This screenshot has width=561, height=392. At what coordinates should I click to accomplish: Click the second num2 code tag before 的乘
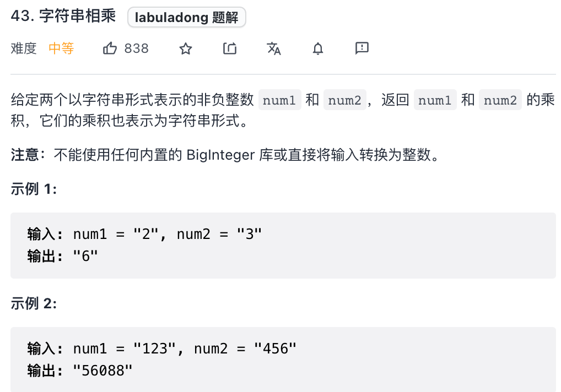(x=500, y=100)
